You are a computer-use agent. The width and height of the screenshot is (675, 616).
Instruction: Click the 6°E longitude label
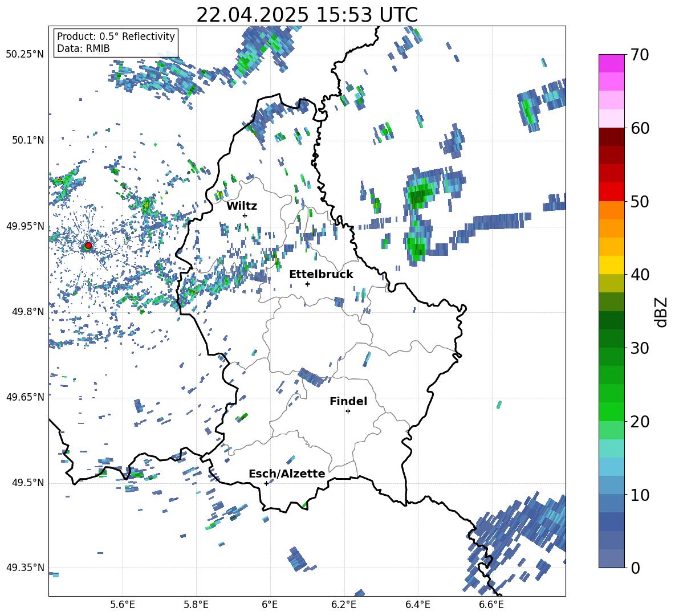click(x=270, y=605)
